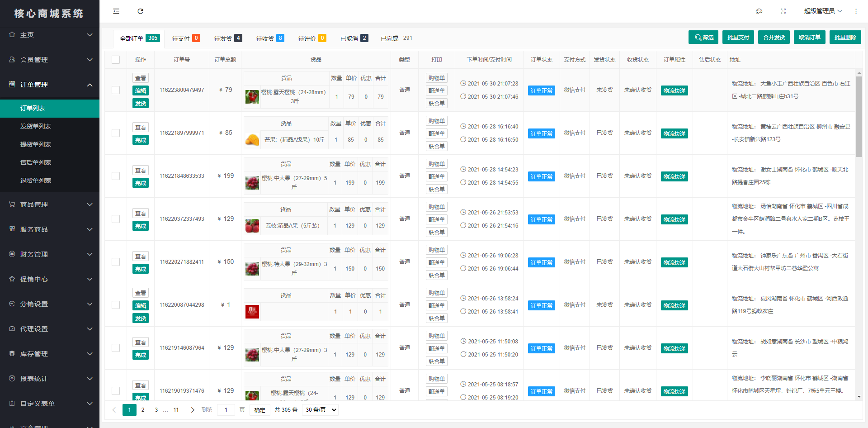868x428 pixels.
Task: Click the order icon beside 订单管理
Action: (12, 84)
